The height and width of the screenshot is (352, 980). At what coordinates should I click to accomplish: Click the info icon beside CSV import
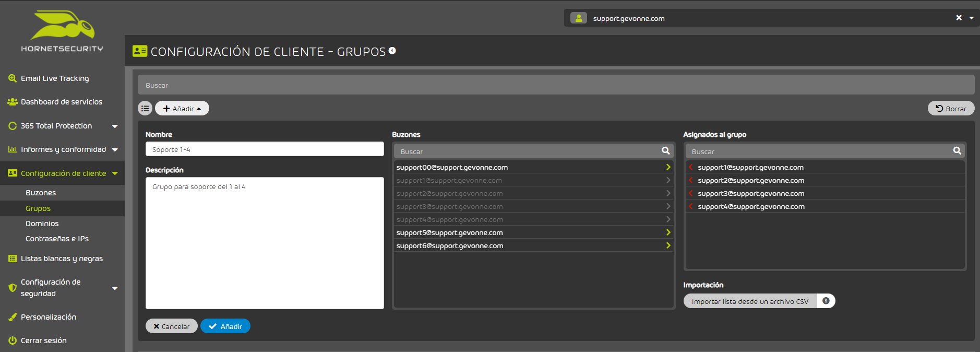pos(826,301)
